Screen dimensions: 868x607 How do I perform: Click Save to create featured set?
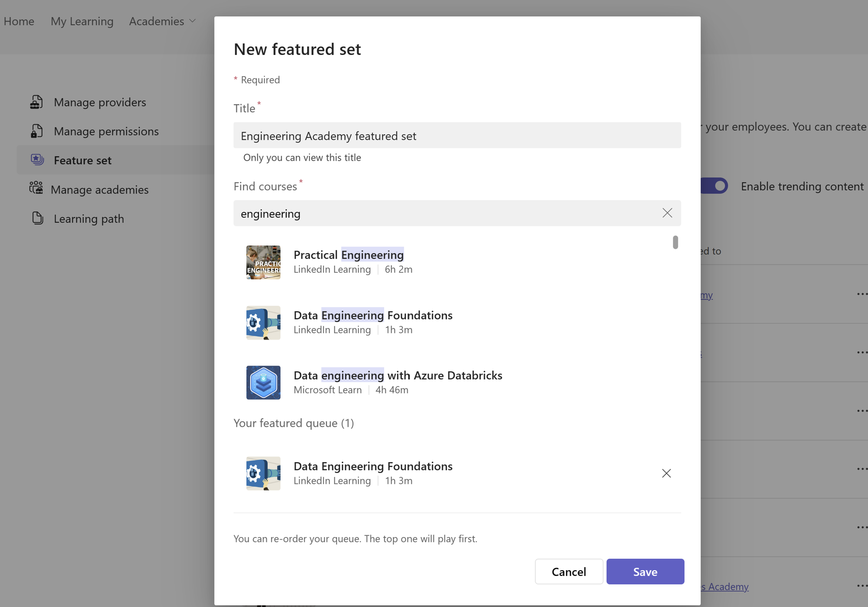(645, 571)
